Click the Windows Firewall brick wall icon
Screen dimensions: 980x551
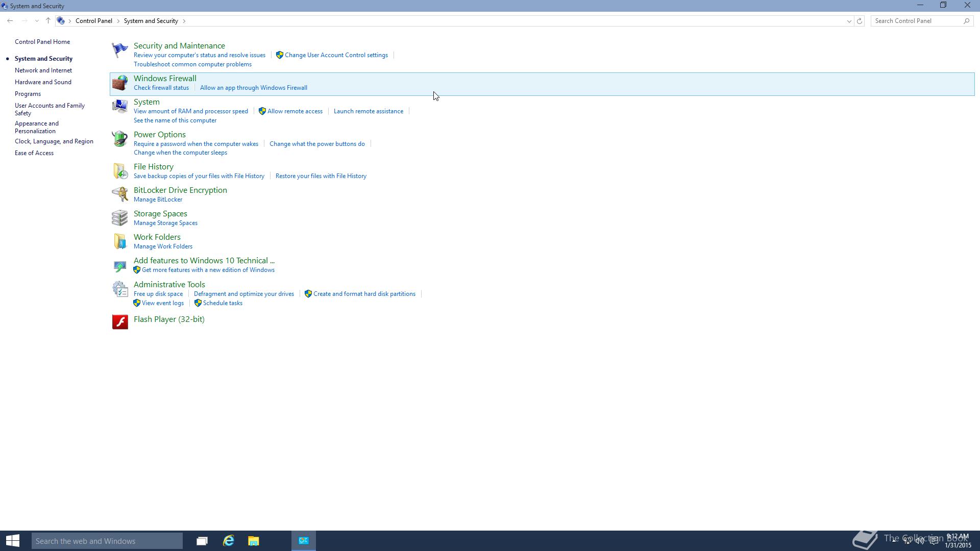click(120, 83)
